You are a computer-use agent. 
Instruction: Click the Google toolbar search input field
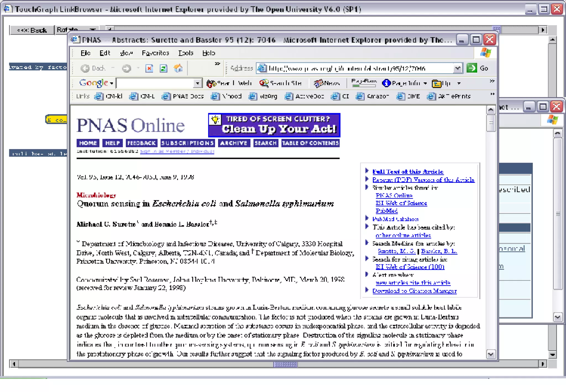[155, 83]
